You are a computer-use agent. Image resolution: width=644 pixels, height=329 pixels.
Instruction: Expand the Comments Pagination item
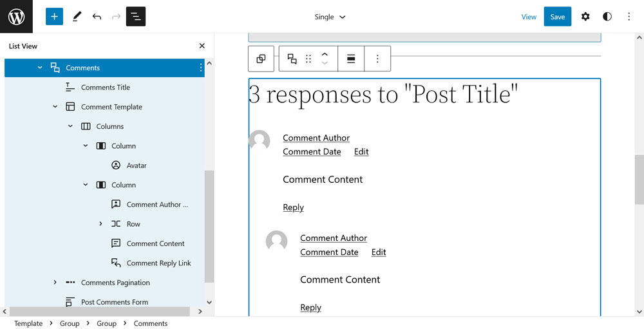click(x=55, y=283)
